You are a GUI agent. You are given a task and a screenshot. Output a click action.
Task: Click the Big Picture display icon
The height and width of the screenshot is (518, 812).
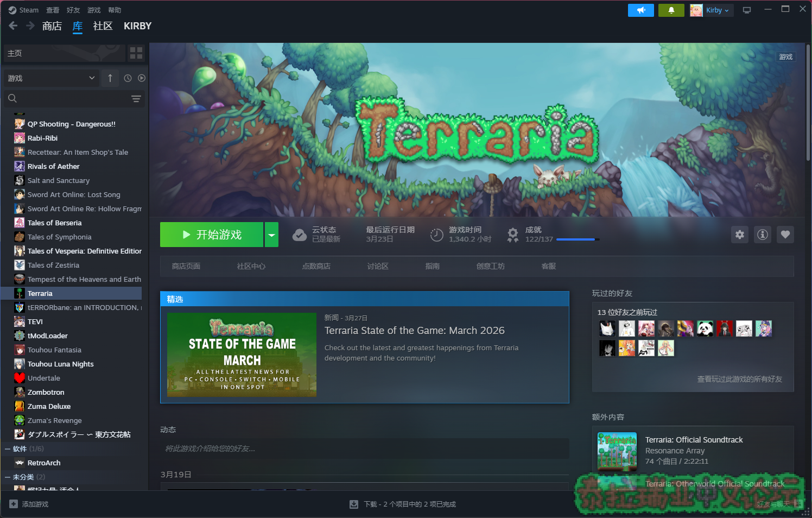point(747,10)
